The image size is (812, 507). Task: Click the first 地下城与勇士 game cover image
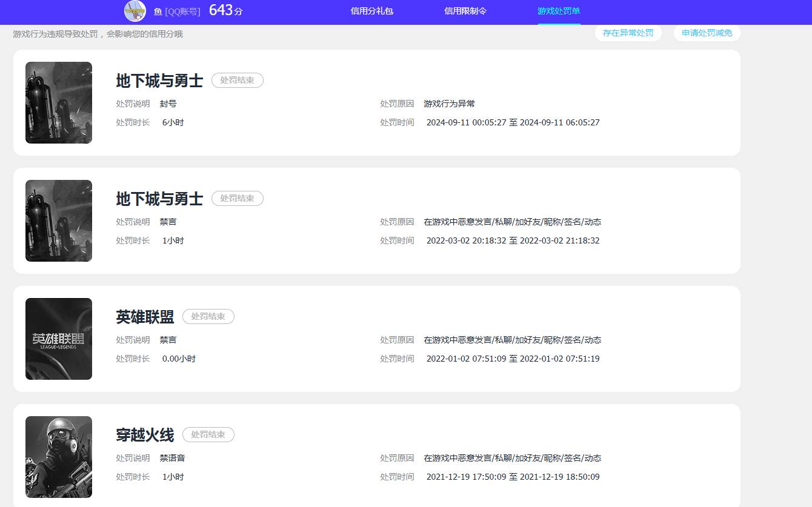58,102
